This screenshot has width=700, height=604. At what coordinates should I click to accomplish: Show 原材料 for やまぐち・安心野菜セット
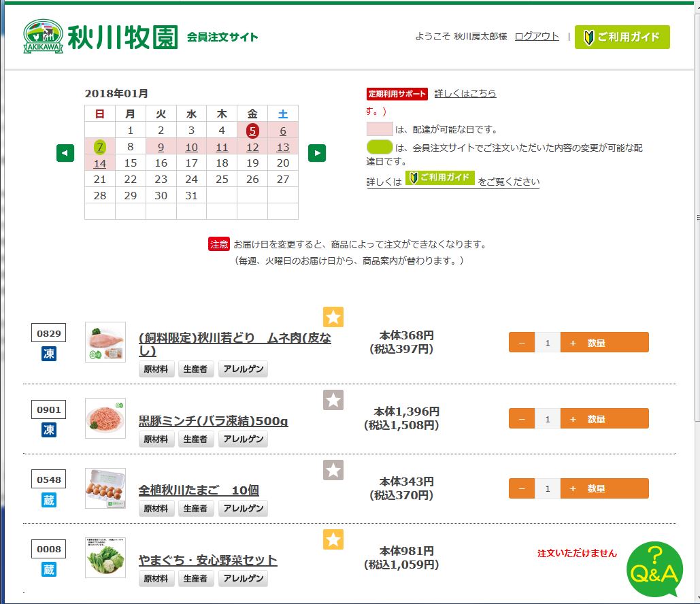pos(156,579)
